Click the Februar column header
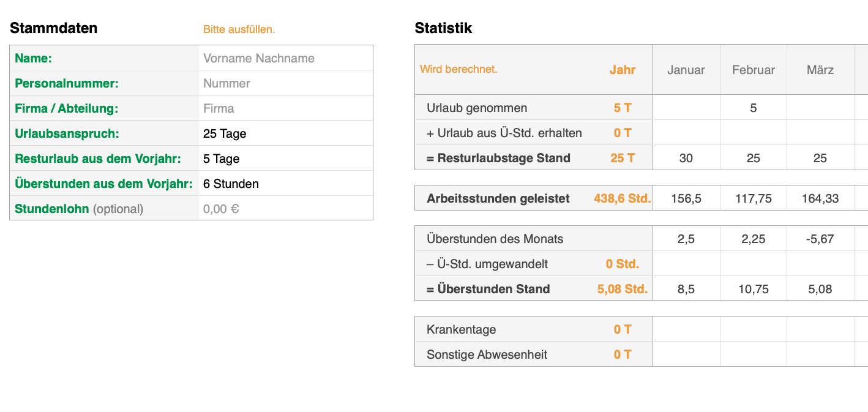The width and height of the screenshot is (868, 412). point(753,70)
